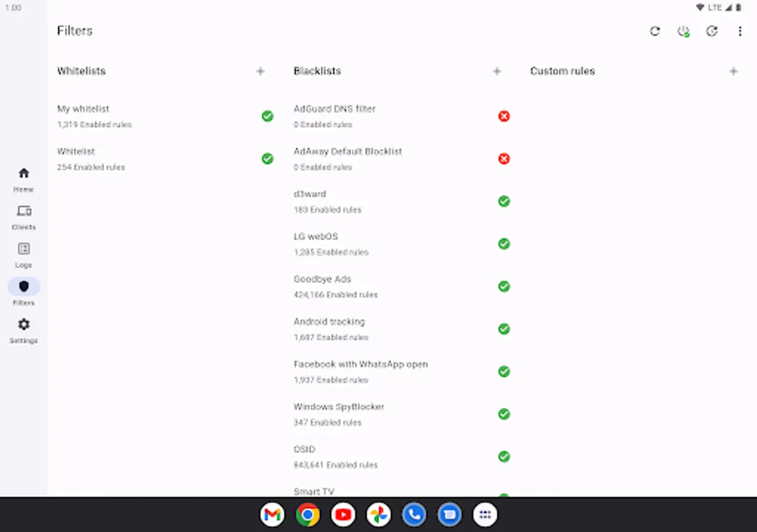Viewport: 757px width, 532px height.
Task: Open the Smart TV blacklist entry
Action: click(402, 488)
